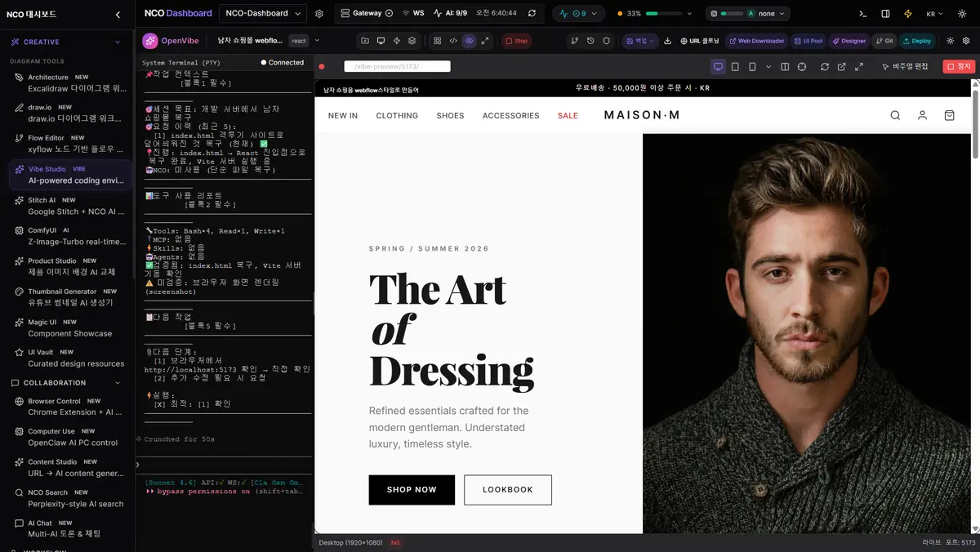
Task: Click the Designer button
Action: click(849, 41)
